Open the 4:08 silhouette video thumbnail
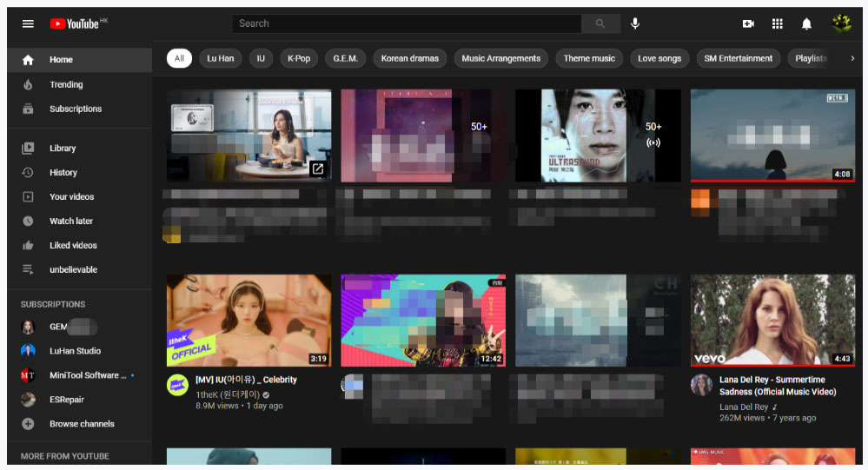 (772, 136)
